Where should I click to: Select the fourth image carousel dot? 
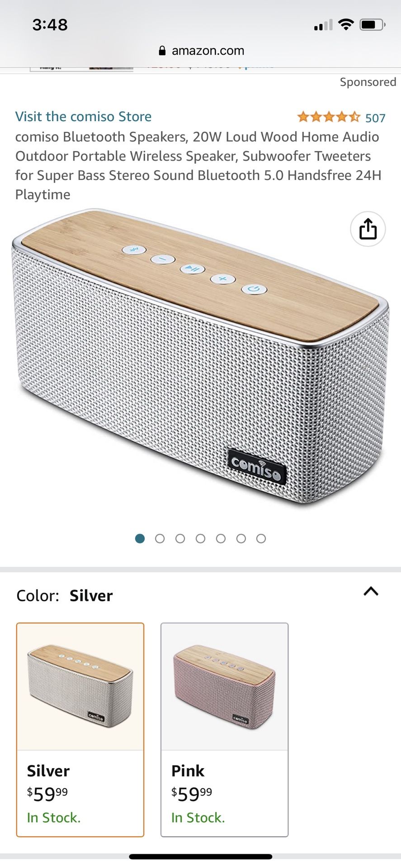pyautogui.click(x=200, y=538)
